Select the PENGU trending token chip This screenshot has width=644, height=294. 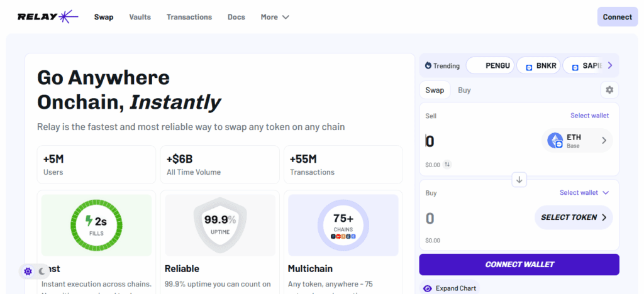point(490,65)
